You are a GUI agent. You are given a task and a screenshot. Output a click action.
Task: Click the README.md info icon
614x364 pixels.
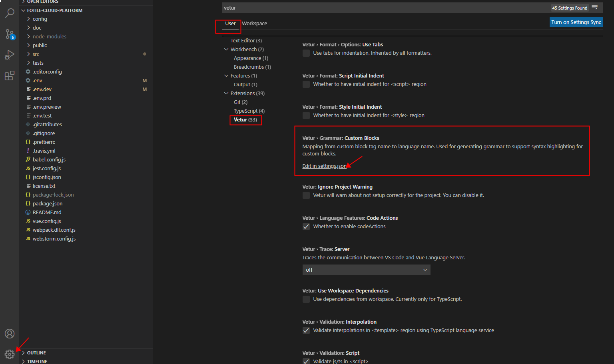tap(28, 212)
